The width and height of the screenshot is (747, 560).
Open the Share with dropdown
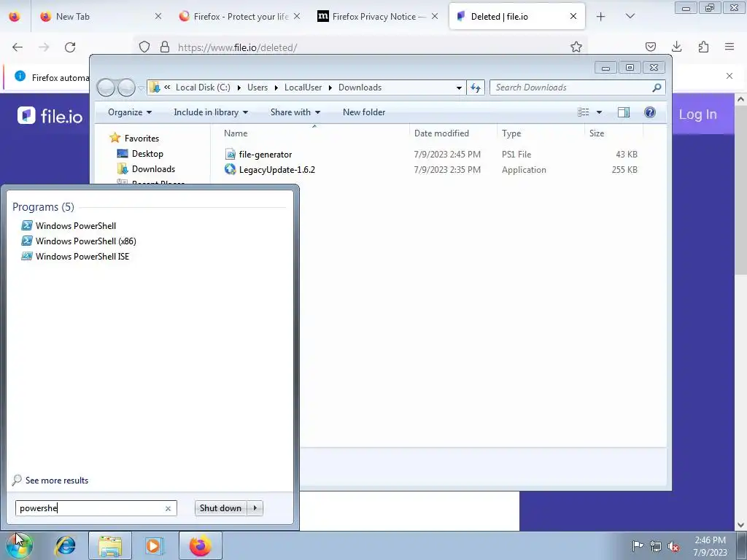(295, 112)
